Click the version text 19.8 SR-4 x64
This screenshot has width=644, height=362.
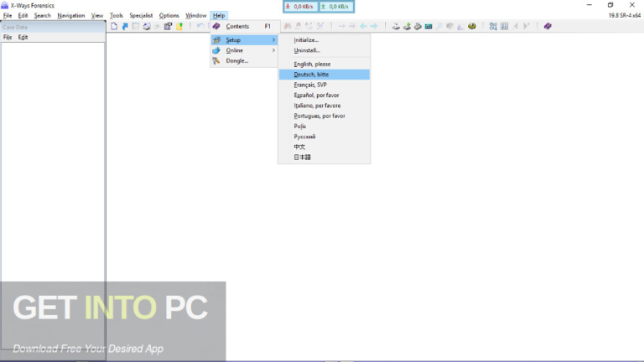(624, 16)
